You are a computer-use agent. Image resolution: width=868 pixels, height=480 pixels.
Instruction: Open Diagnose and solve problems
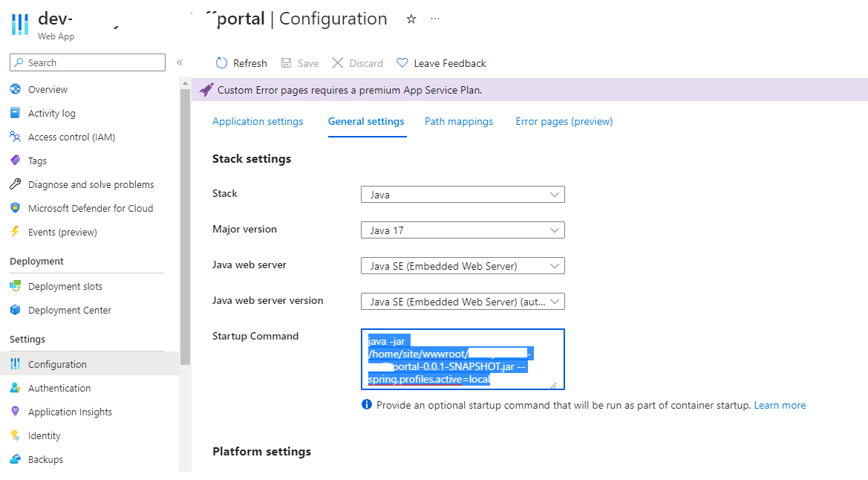(x=91, y=184)
